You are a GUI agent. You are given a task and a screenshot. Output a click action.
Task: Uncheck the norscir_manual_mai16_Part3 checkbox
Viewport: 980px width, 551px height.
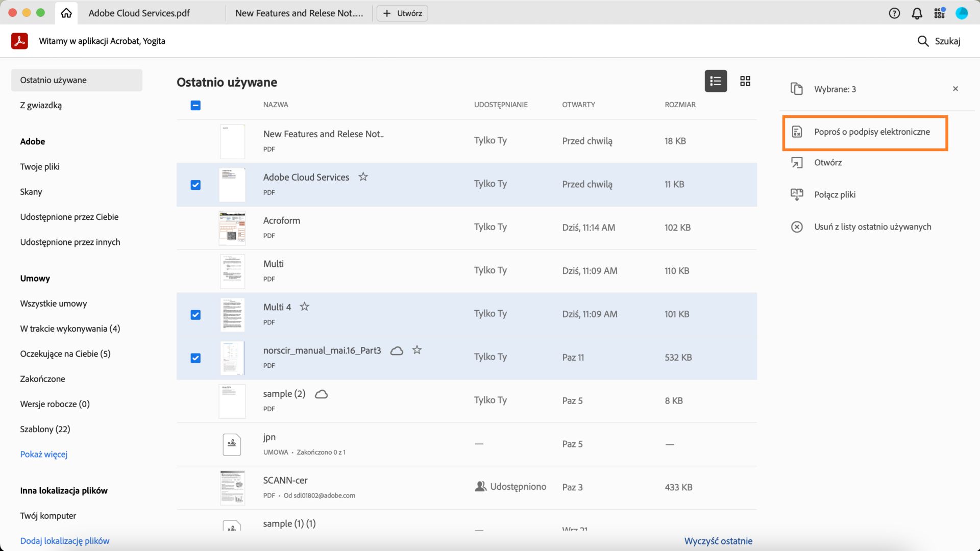point(195,358)
